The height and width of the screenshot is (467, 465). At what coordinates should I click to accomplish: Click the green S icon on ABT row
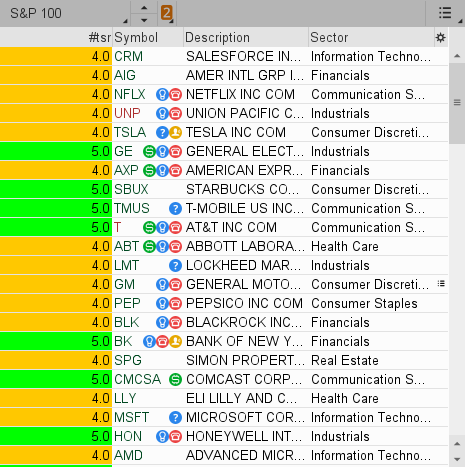(149, 247)
